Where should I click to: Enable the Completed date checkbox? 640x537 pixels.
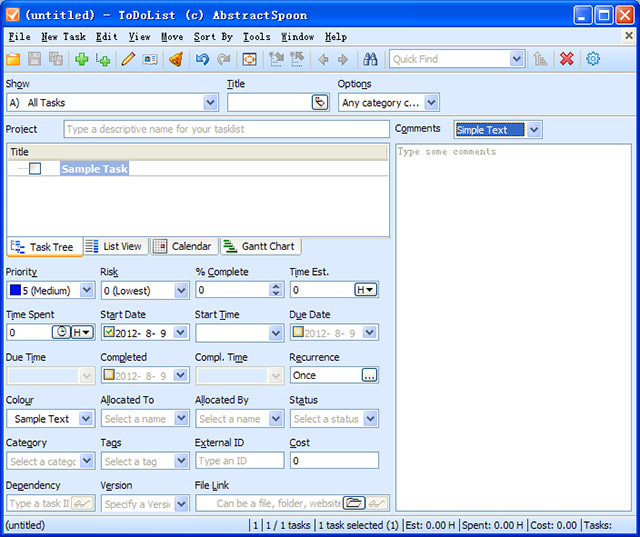[109, 374]
